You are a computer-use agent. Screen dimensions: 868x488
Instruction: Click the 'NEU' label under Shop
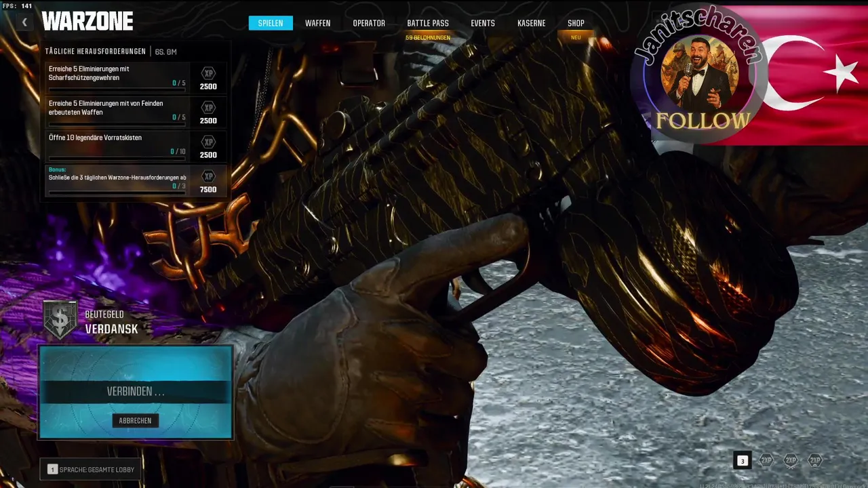coord(576,38)
